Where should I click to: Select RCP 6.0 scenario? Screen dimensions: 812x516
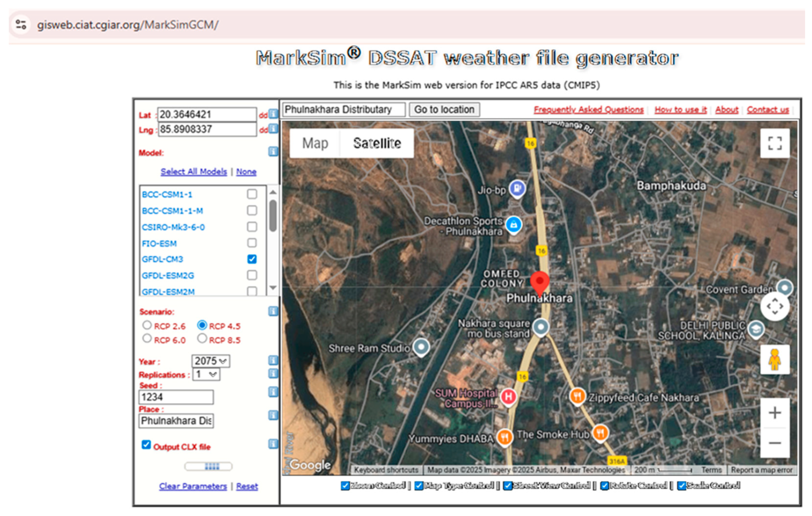pos(147,338)
